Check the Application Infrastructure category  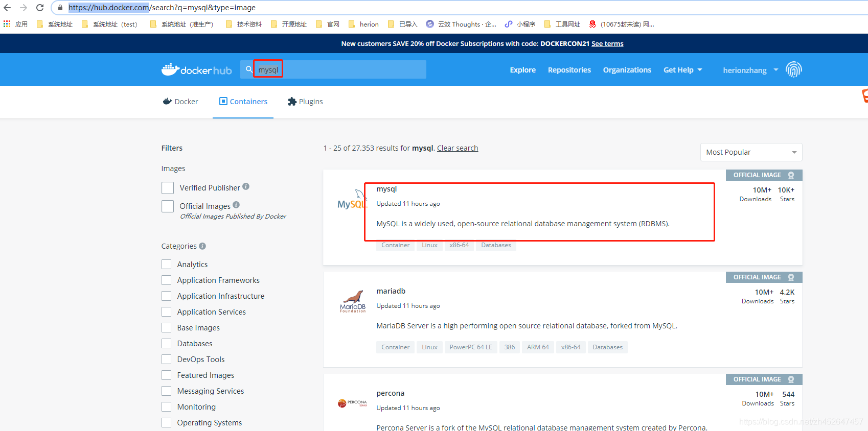pos(166,296)
